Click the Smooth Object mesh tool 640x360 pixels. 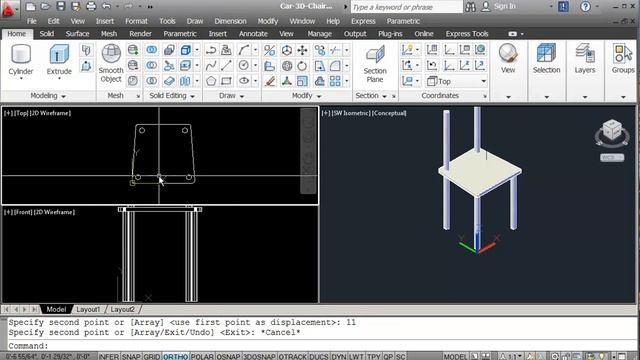click(x=111, y=63)
